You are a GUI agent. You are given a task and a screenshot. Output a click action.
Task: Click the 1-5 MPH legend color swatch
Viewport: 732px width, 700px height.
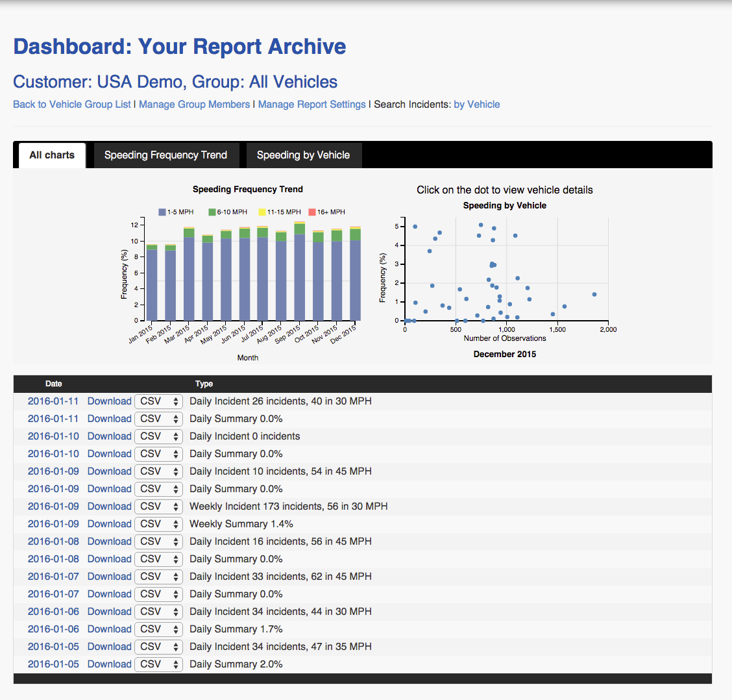click(x=162, y=212)
